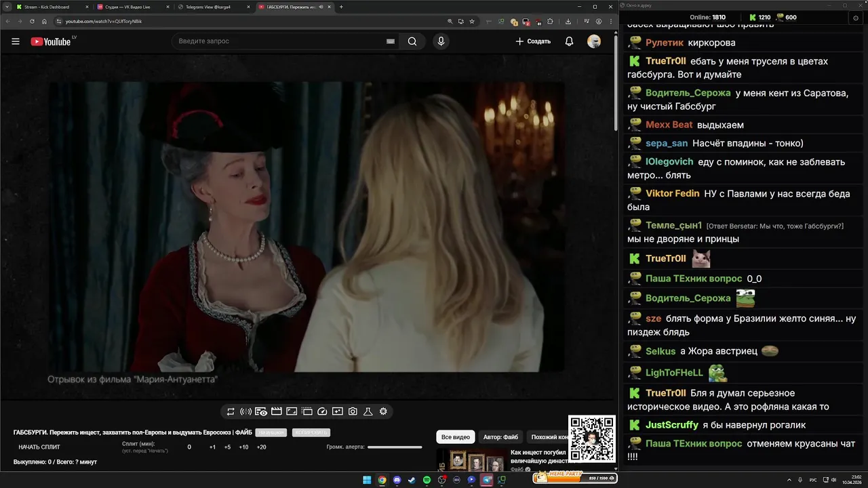Open the on-screen keyboard icon in search box
The height and width of the screenshot is (488, 868).
tap(391, 41)
